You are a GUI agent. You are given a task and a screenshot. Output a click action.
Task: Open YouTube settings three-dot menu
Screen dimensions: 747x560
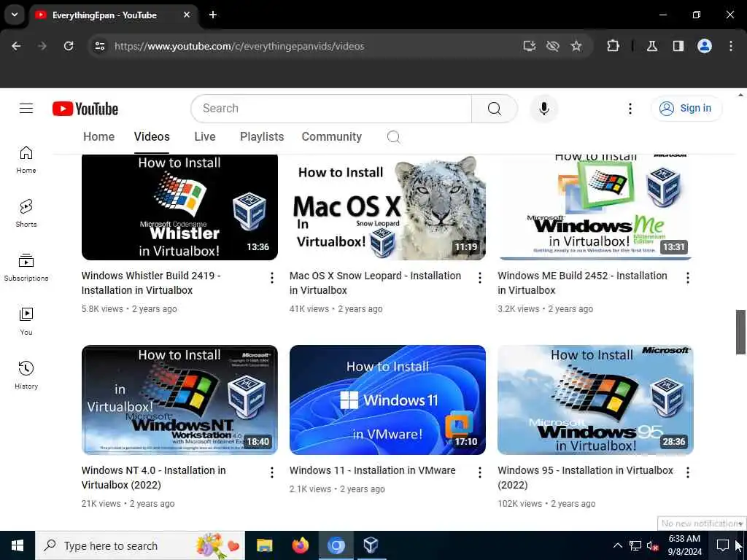point(630,109)
